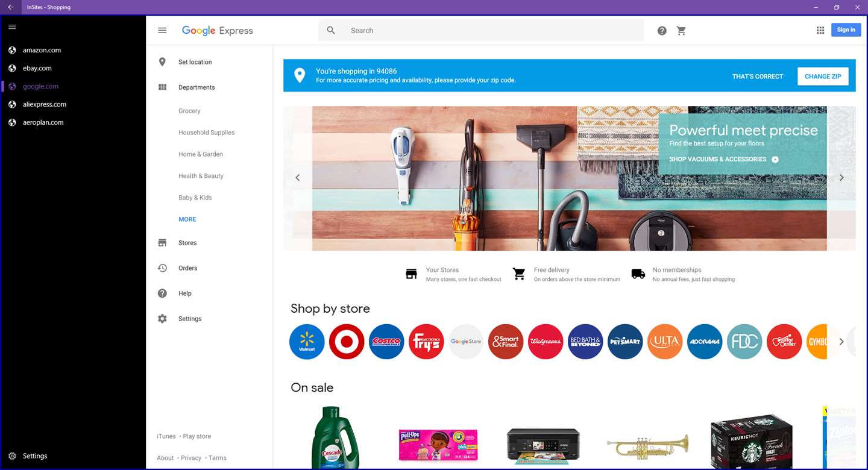Toggle the Google Express navigation menu
Image resolution: width=868 pixels, height=470 pixels.
click(162, 30)
